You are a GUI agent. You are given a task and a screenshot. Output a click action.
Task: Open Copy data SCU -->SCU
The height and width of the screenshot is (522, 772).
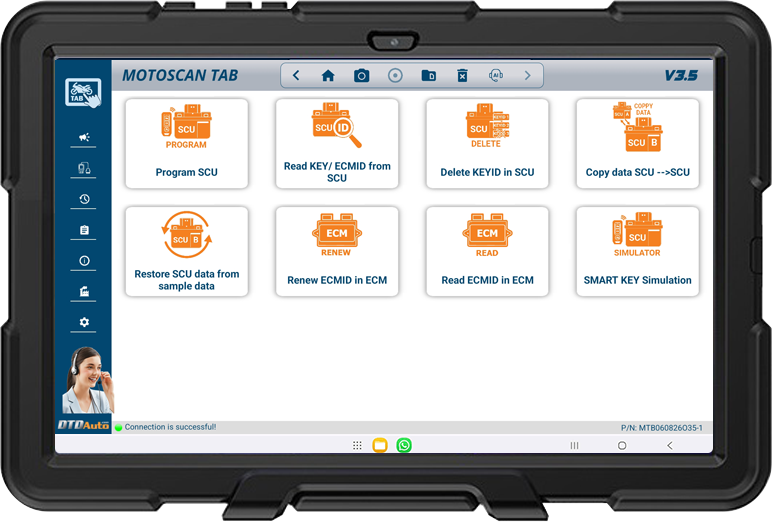[x=638, y=143]
